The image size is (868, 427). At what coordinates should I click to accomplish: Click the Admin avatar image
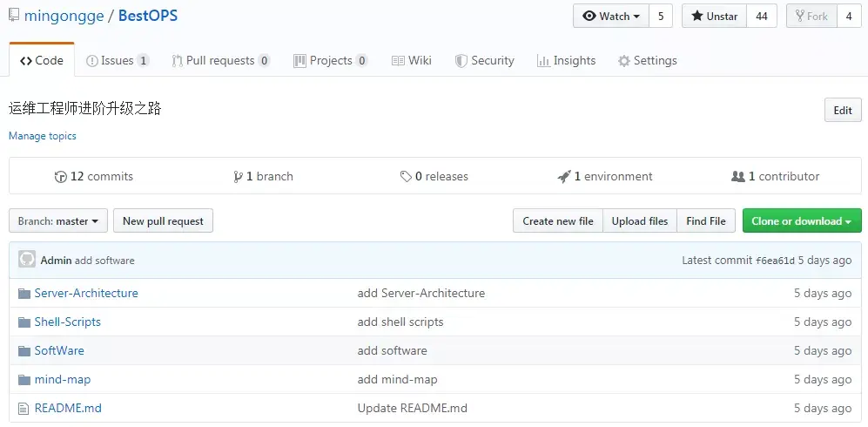tap(27, 260)
